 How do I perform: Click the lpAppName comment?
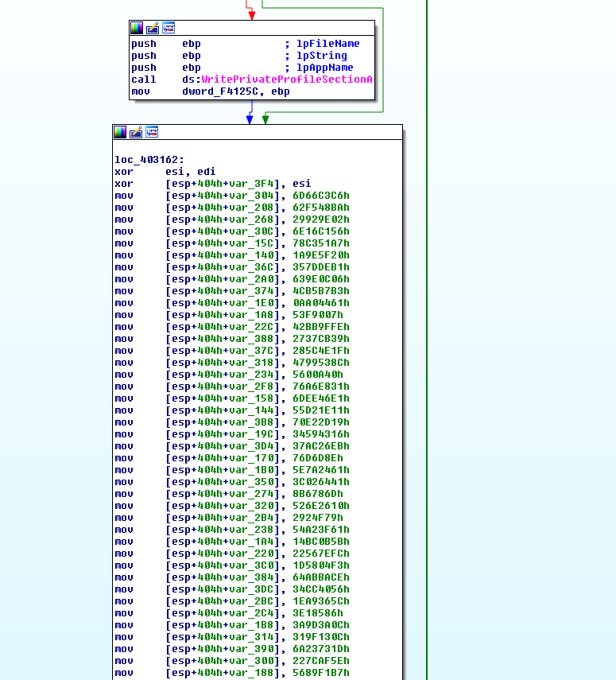pyautogui.click(x=324, y=68)
